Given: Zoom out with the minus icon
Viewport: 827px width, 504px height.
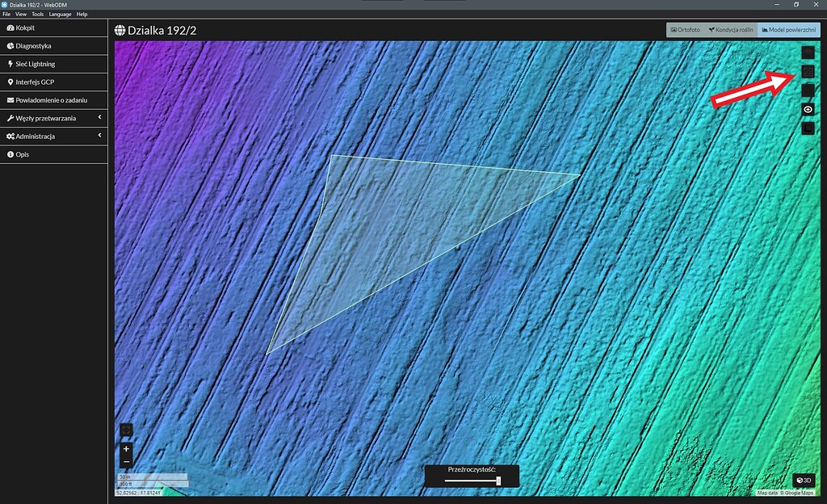Looking at the screenshot, I should point(126,461).
